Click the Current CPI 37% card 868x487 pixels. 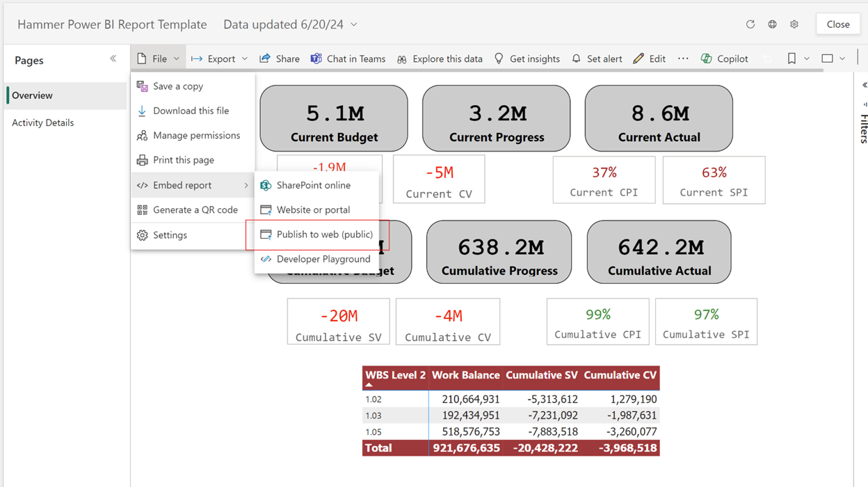pos(604,179)
